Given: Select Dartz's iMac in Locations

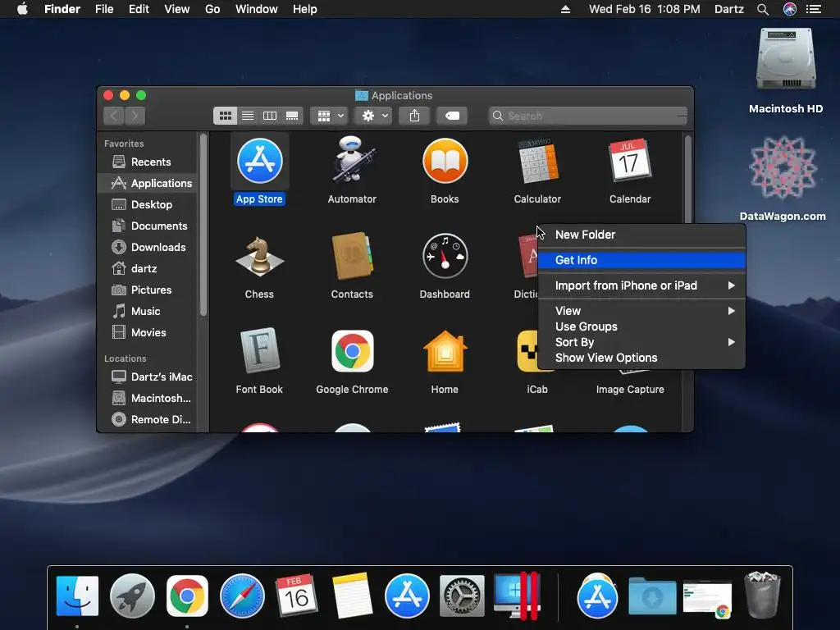Looking at the screenshot, I should (x=148, y=377).
